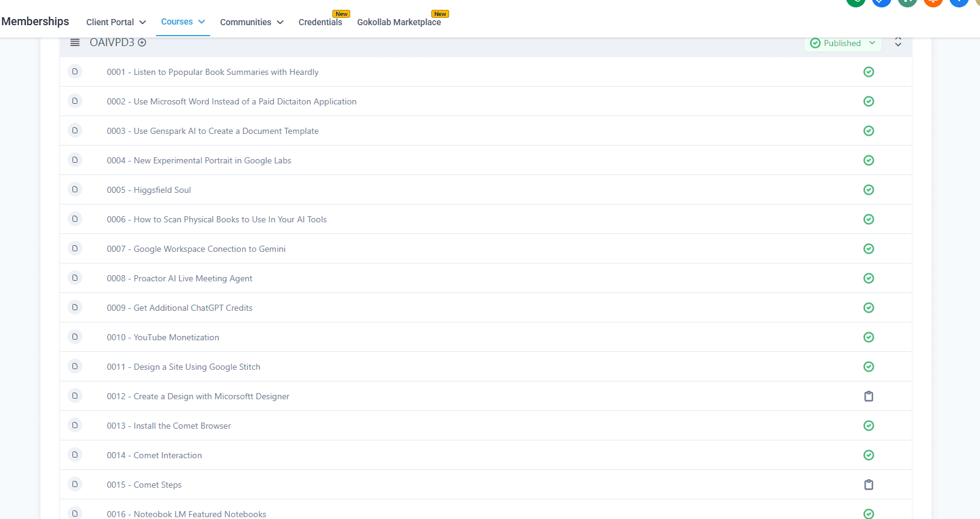Viewport: 980px width, 519px height.
Task: Click document icon for lesson 0010 YouTube Monetization
Action: [x=75, y=337]
